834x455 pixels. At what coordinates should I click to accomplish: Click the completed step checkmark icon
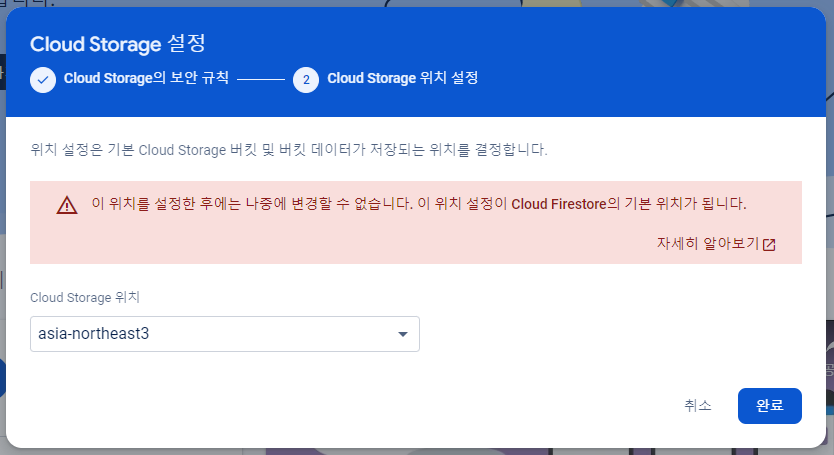pos(43,80)
